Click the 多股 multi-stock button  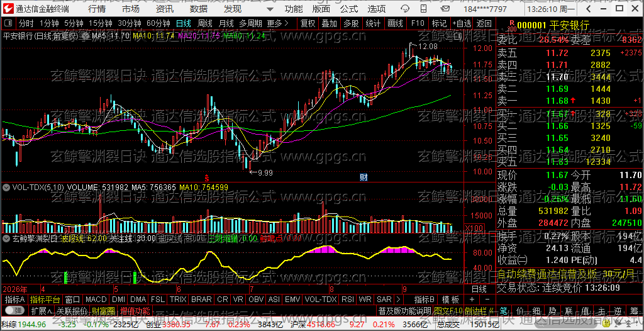(351, 23)
